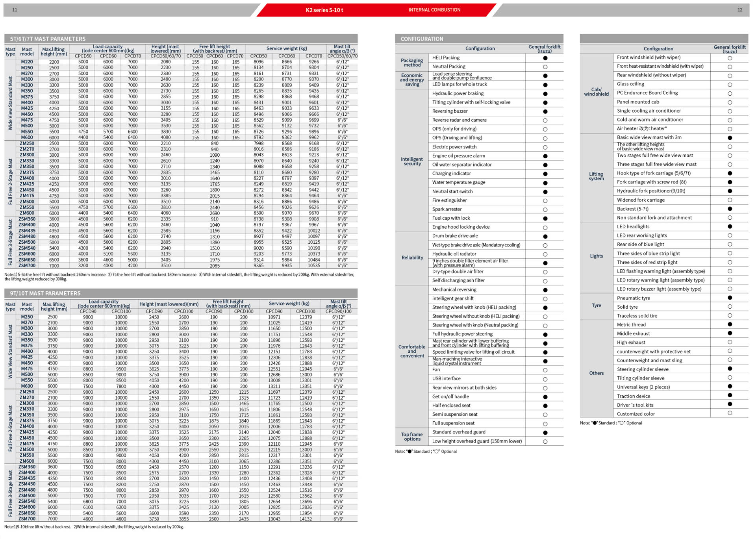Toggle the Full suspension seat option circle
This screenshot has width=756, height=539.
point(545,424)
